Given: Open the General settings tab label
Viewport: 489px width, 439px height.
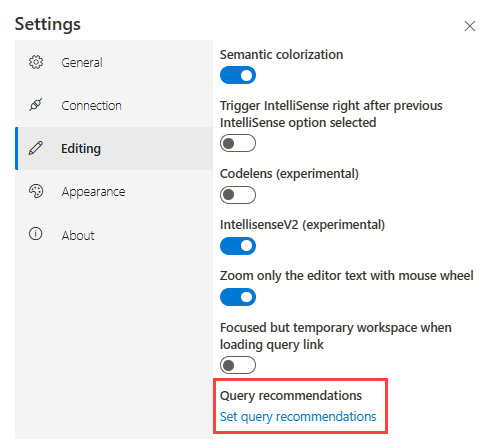Looking at the screenshot, I should pyautogui.click(x=82, y=63).
